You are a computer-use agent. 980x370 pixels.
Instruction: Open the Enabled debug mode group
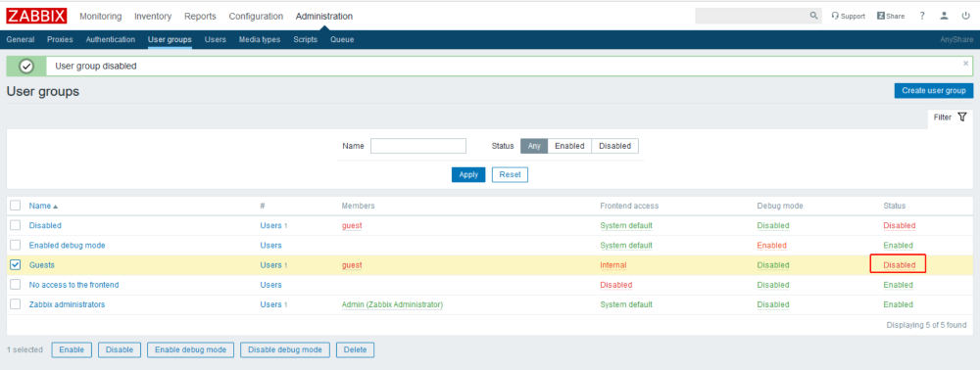67,246
